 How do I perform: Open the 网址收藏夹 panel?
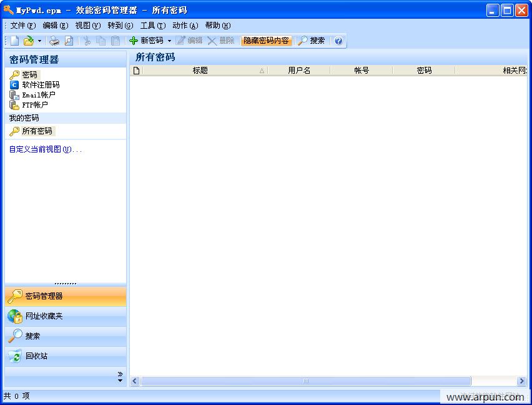[x=44, y=316]
